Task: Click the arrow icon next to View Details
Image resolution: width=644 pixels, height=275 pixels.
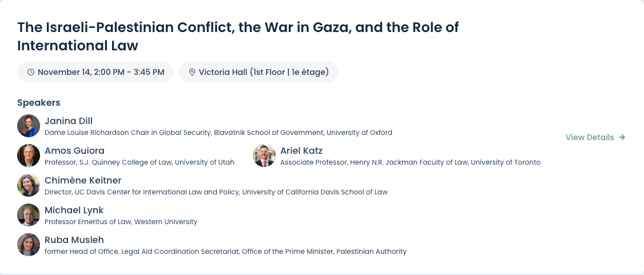Action: tap(622, 137)
